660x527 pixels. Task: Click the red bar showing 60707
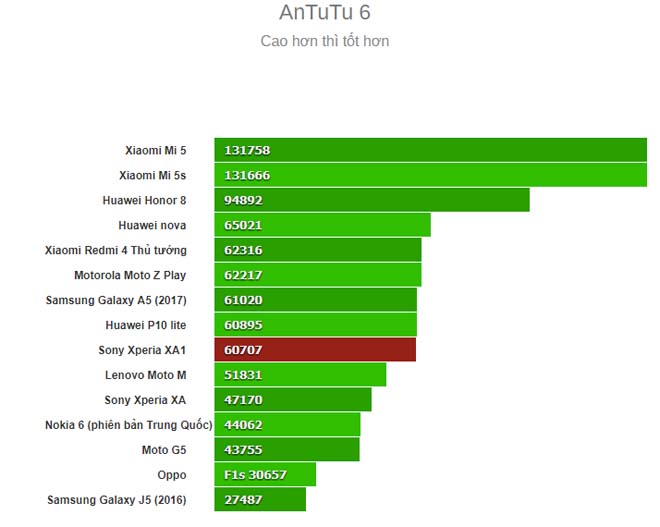[x=315, y=350]
